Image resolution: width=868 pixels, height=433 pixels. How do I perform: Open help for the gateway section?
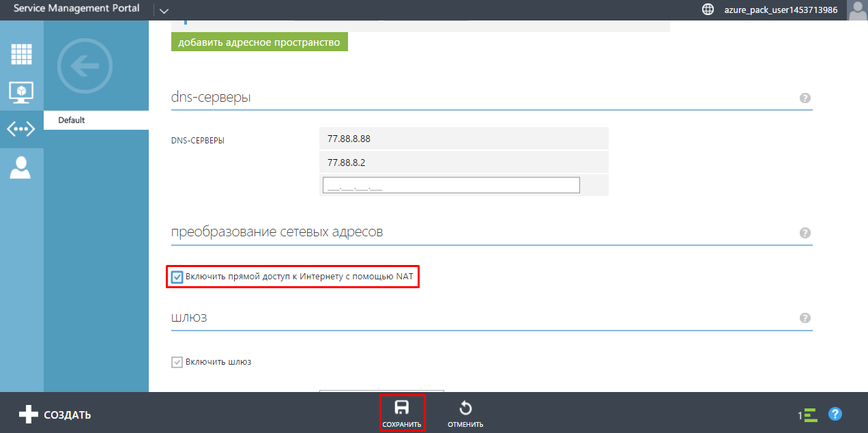click(805, 318)
